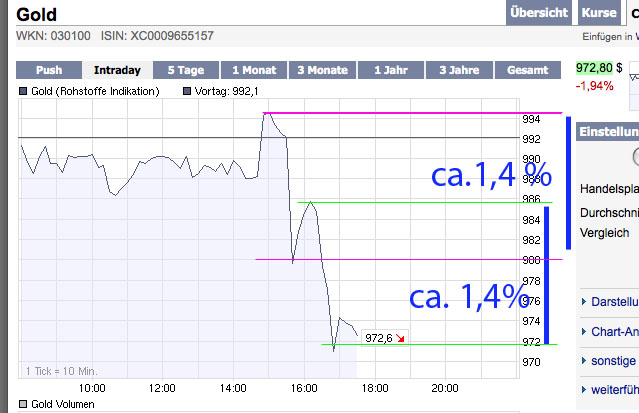Expand the sonstige section

click(x=584, y=360)
